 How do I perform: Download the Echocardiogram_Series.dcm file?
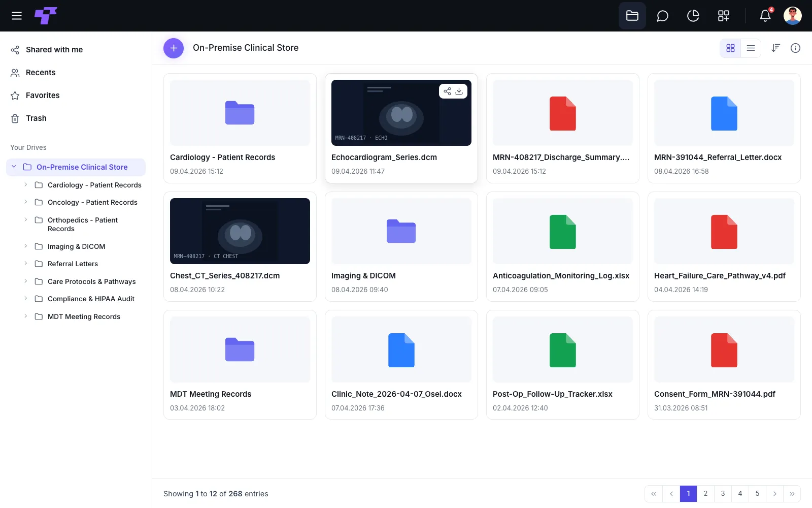tap(459, 91)
